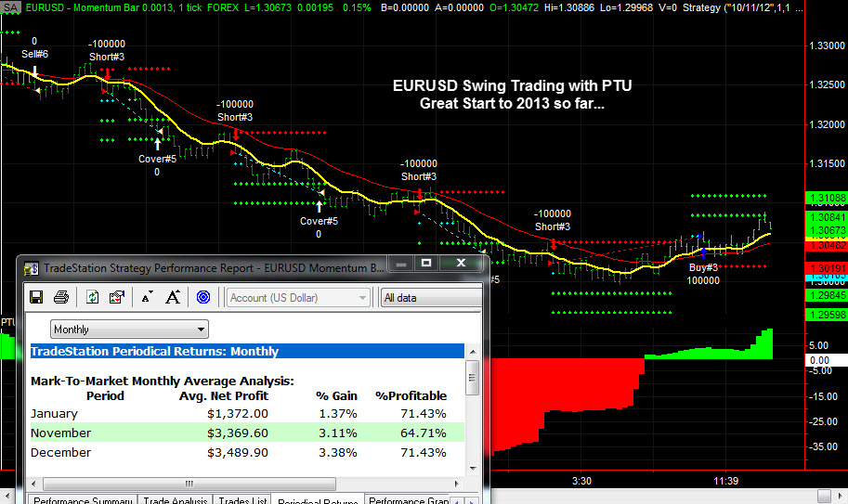The height and width of the screenshot is (504, 848).
Task: Decrease font size with small A icon
Action: click(x=148, y=298)
